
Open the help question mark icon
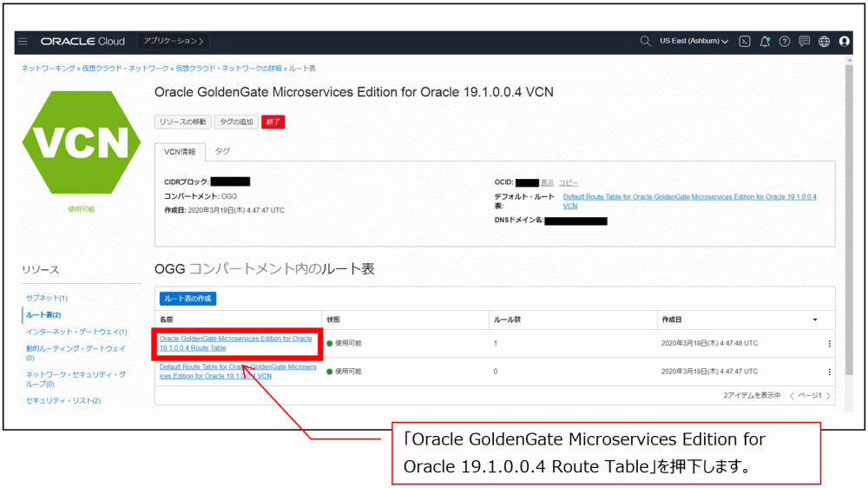785,42
